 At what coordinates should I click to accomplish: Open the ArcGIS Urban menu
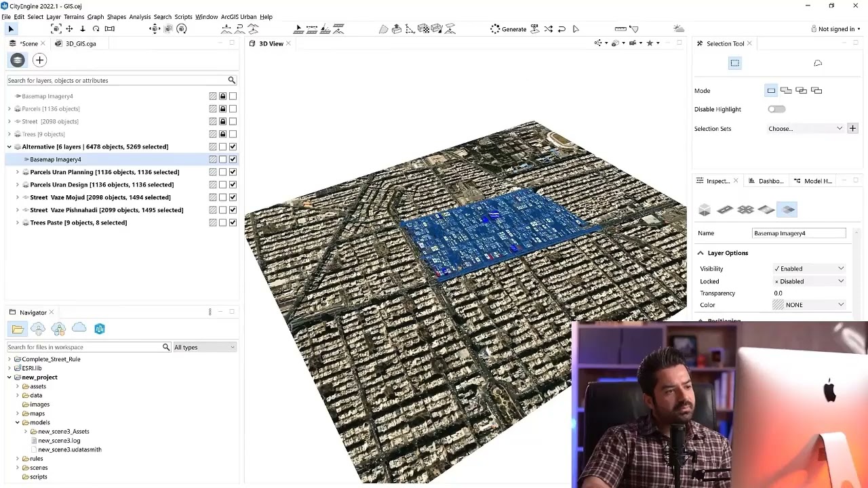click(x=239, y=17)
